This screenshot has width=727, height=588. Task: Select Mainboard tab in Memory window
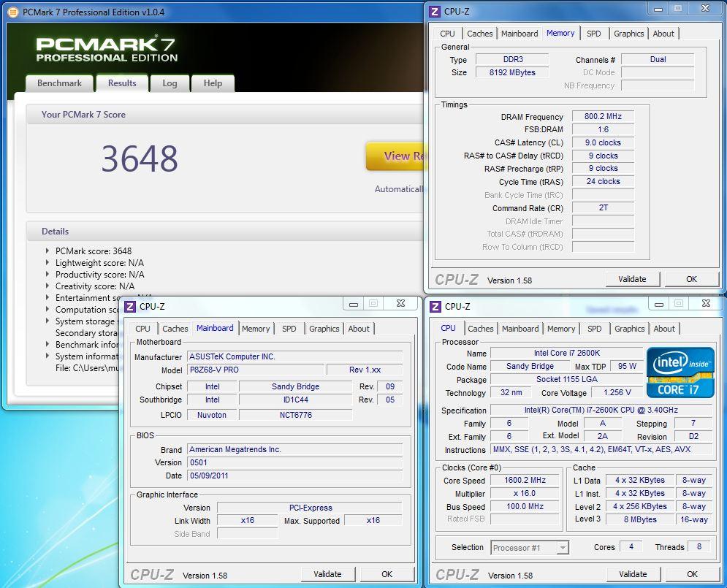pyautogui.click(x=519, y=34)
